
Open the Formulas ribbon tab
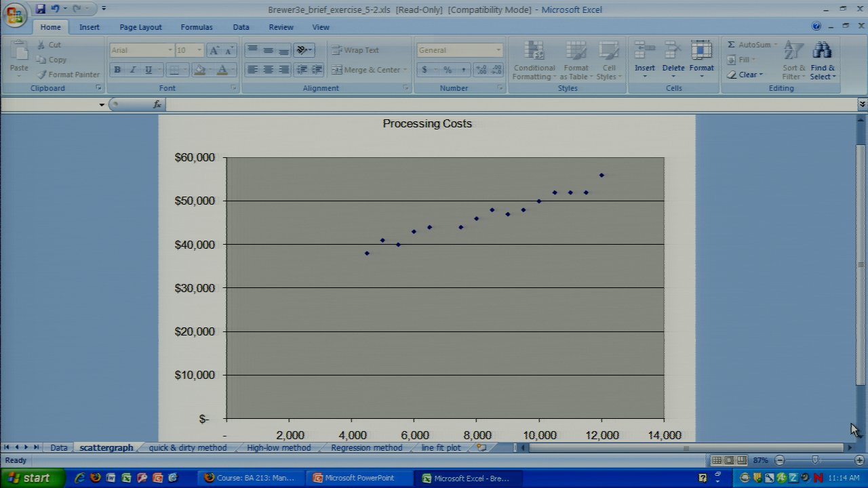coord(196,27)
